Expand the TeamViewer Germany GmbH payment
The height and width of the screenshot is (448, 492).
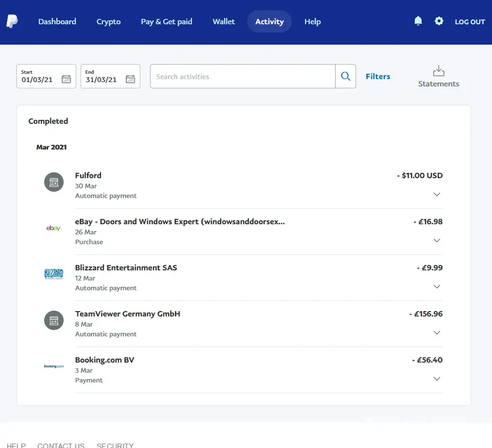437,333
